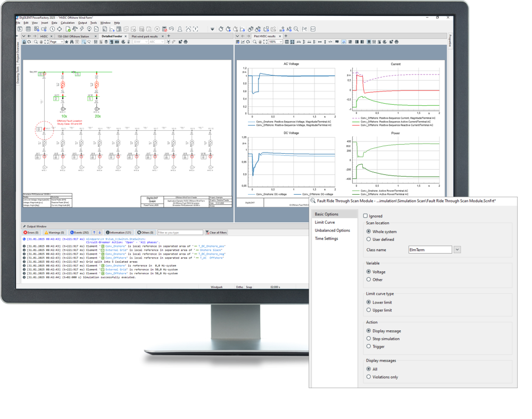Select User defined scan location
Screen dimensions: 532x419
coord(369,239)
